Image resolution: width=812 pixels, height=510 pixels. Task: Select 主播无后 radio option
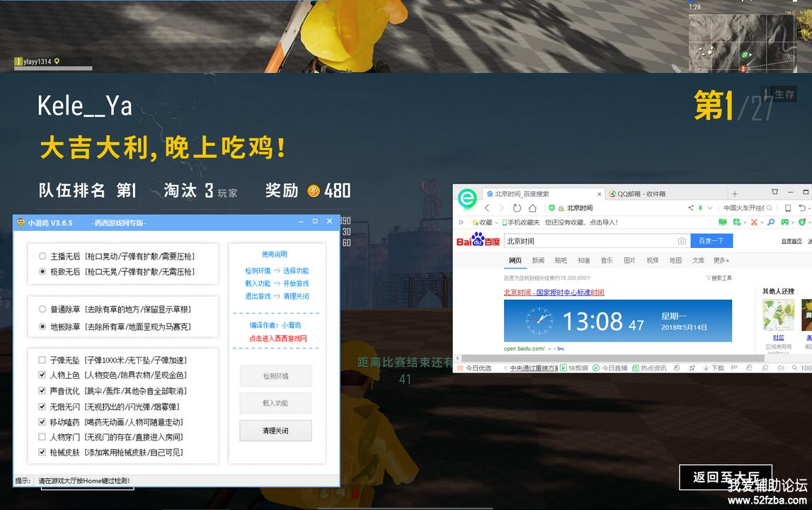pyautogui.click(x=42, y=256)
